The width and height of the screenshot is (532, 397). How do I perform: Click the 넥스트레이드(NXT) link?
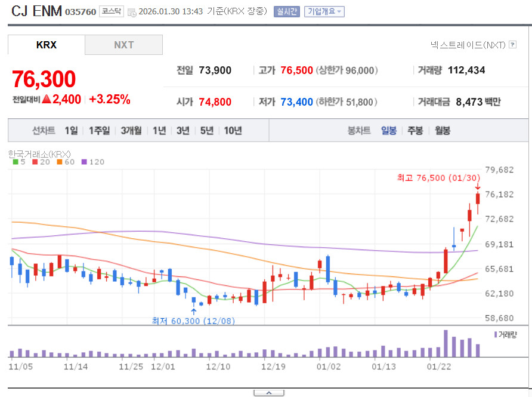pos(468,45)
